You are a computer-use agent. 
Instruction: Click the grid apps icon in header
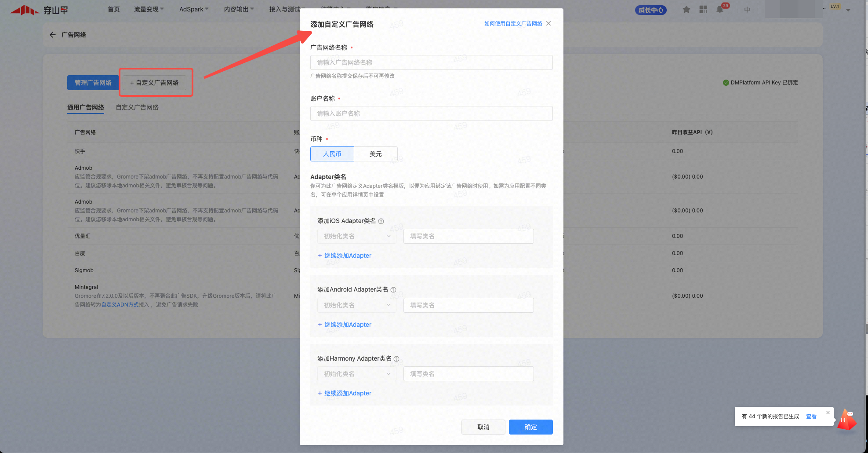(x=703, y=9)
